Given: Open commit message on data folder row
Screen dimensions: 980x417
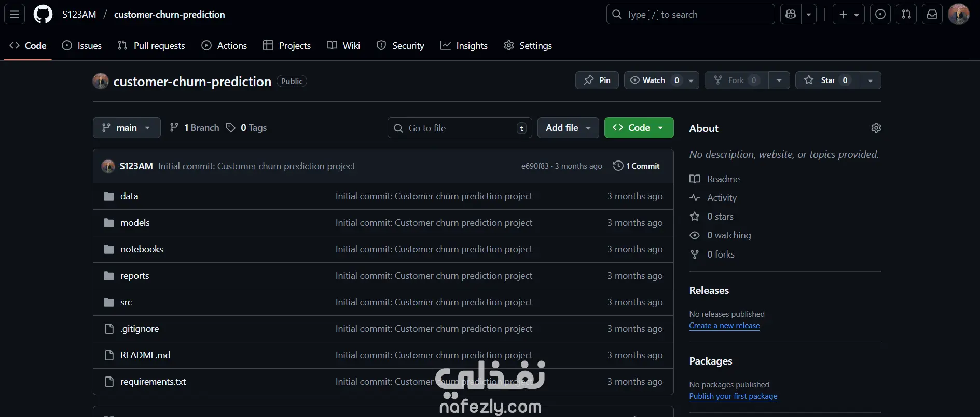Looking at the screenshot, I should point(434,196).
